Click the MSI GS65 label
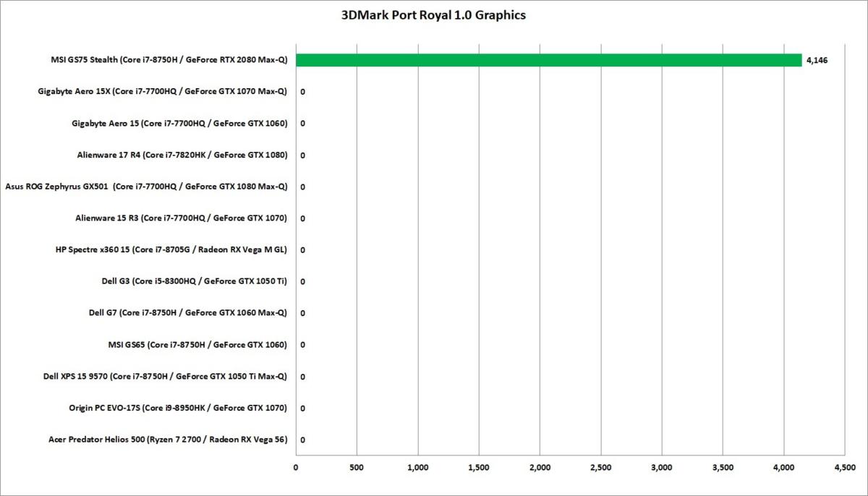Viewport: 868px width, 496px height. click(x=197, y=345)
